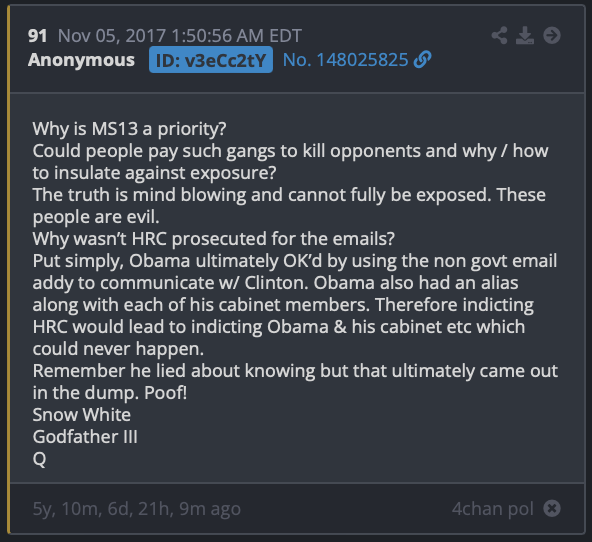Click the Nov 05, 2017 timestamp
Viewport: 592px width, 542px height.
(180, 36)
